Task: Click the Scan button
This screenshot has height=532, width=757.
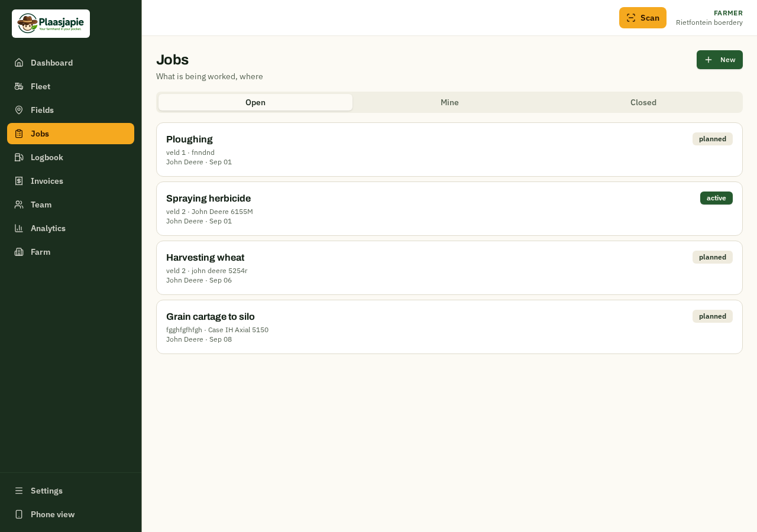Action: point(643,18)
